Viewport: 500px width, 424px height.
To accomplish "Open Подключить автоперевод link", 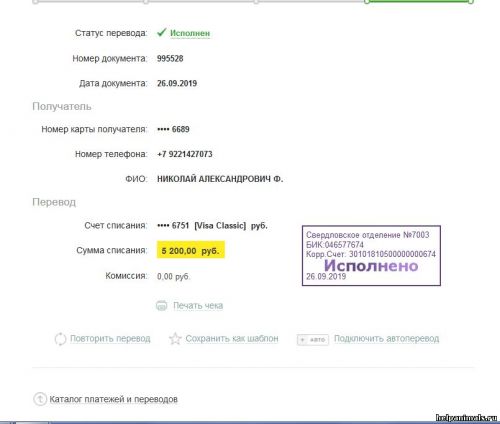I will coord(386,339).
